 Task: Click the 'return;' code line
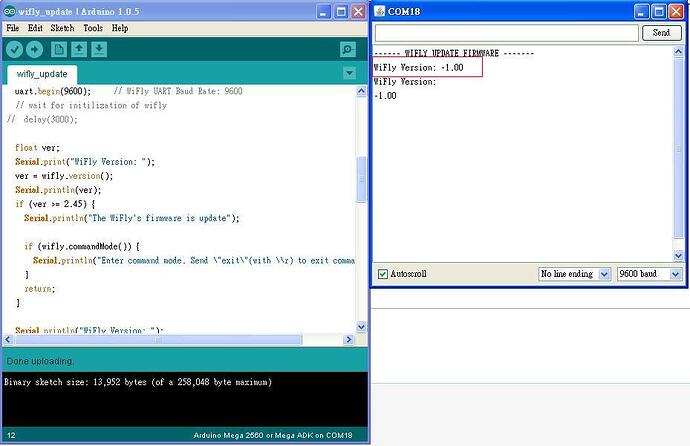[40, 289]
